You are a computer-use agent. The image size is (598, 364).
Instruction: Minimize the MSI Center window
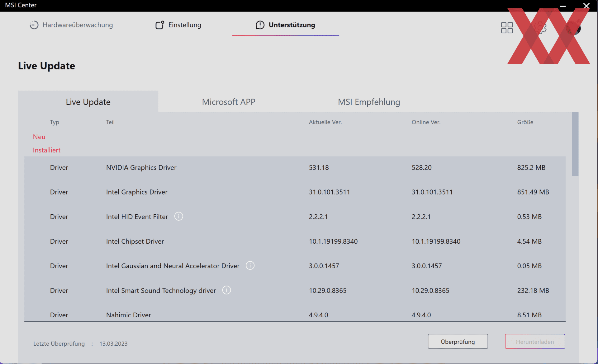pyautogui.click(x=563, y=6)
